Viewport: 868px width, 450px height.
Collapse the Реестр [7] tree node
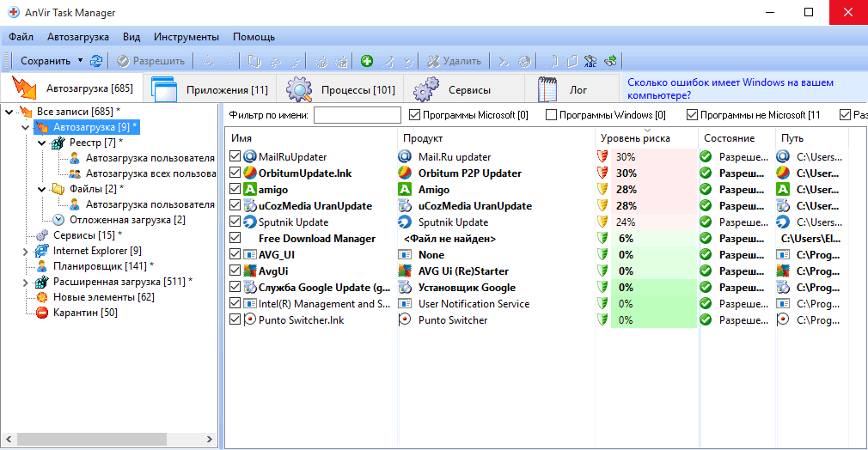click(42, 143)
